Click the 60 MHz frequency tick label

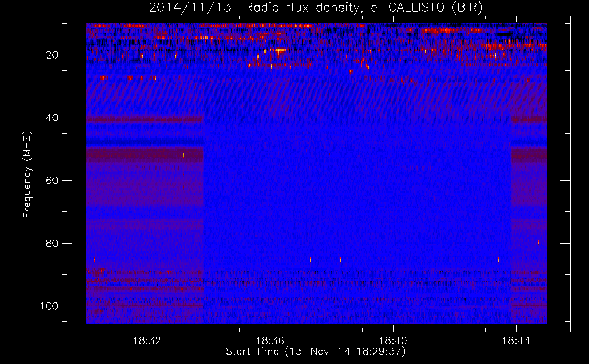coord(52,181)
